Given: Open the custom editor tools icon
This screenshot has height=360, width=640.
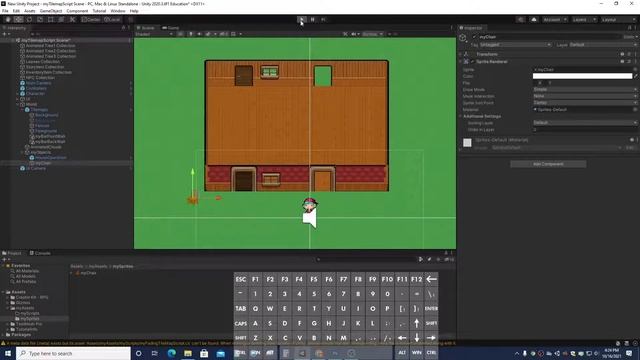Looking at the screenshot, I should point(72,20).
